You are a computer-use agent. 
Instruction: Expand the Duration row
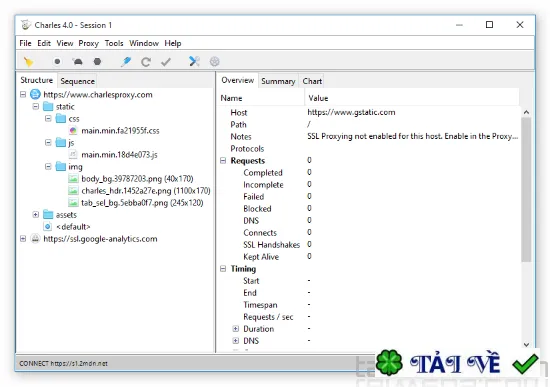pyautogui.click(x=236, y=329)
